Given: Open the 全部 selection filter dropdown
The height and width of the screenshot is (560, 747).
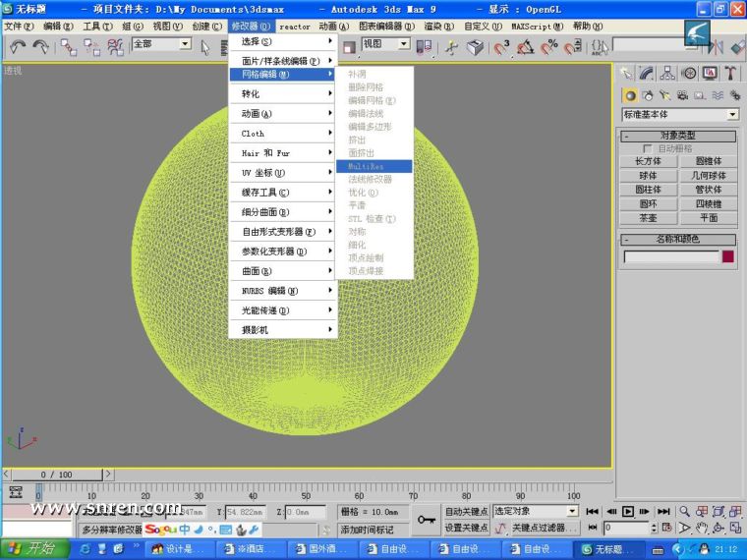Looking at the screenshot, I should point(161,44).
